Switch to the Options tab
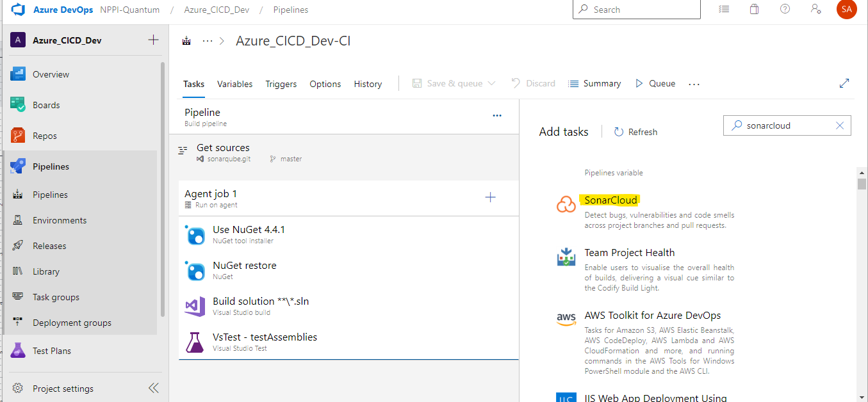This screenshot has width=868, height=402. click(x=325, y=84)
